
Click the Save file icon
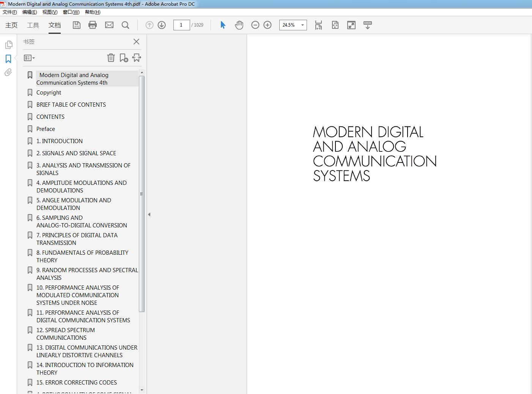(77, 25)
